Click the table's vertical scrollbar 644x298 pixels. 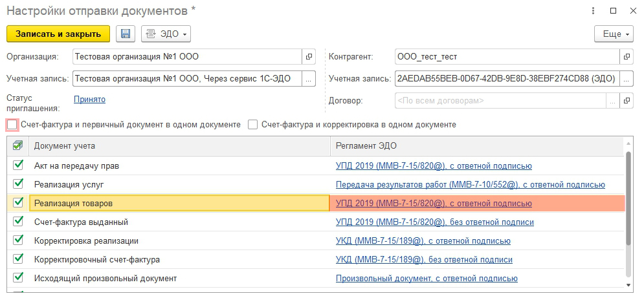click(x=628, y=200)
